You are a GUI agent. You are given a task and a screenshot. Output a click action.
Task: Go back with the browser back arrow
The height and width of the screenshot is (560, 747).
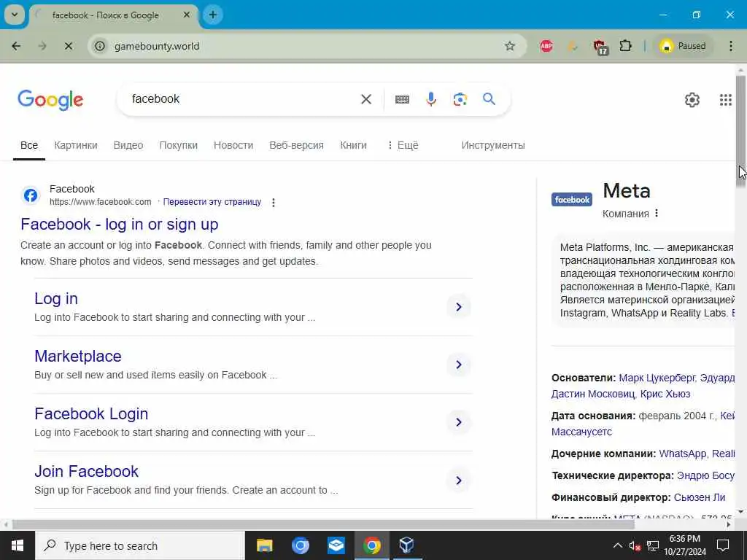click(x=16, y=46)
